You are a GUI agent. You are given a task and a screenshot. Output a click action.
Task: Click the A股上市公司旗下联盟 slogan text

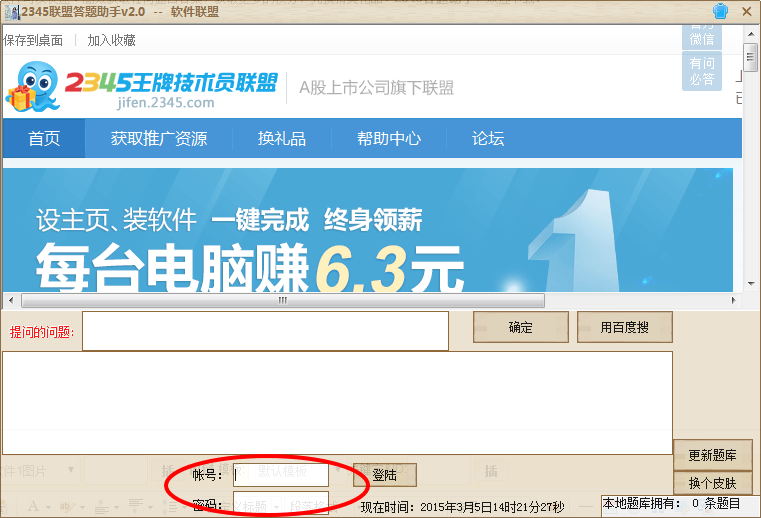tap(377, 88)
